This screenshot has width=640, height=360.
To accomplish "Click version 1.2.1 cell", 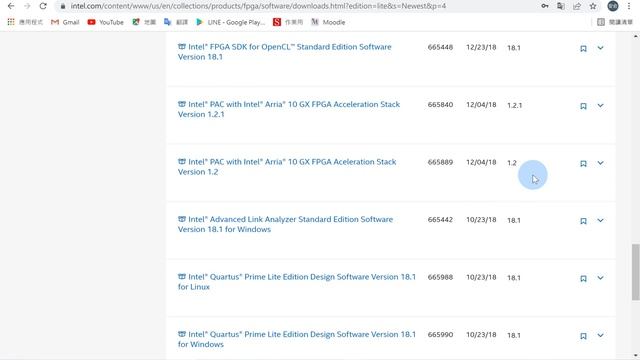I will pyautogui.click(x=514, y=105).
